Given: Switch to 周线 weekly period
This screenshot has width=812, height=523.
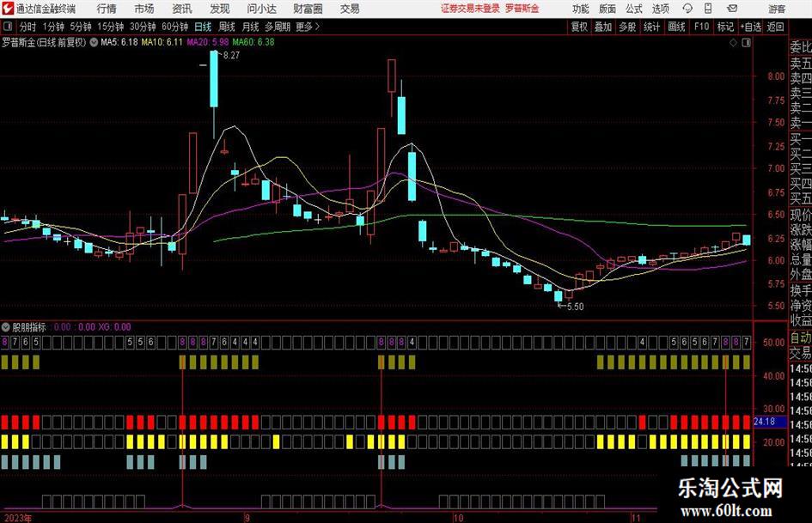Looking at the screenshot, I should [x=226, y=27].
